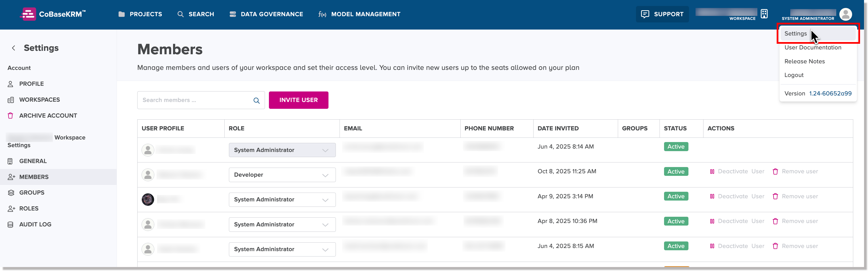Open the workspace building icon

764,14
